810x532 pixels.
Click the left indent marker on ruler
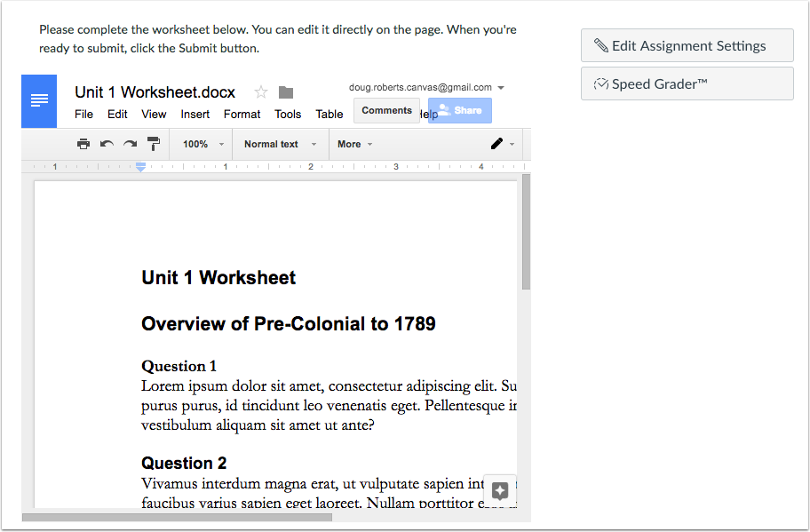140,169
